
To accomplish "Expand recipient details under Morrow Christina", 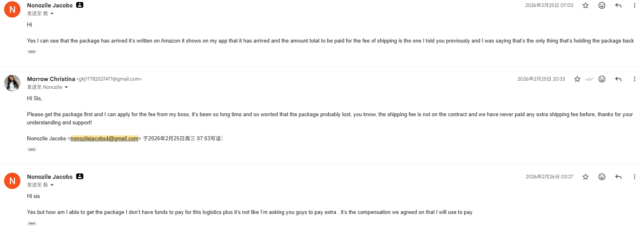I will coord(66,87).
